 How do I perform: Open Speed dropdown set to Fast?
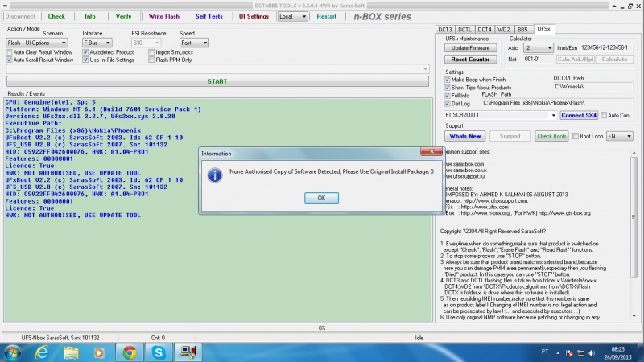tap(194, 43)
